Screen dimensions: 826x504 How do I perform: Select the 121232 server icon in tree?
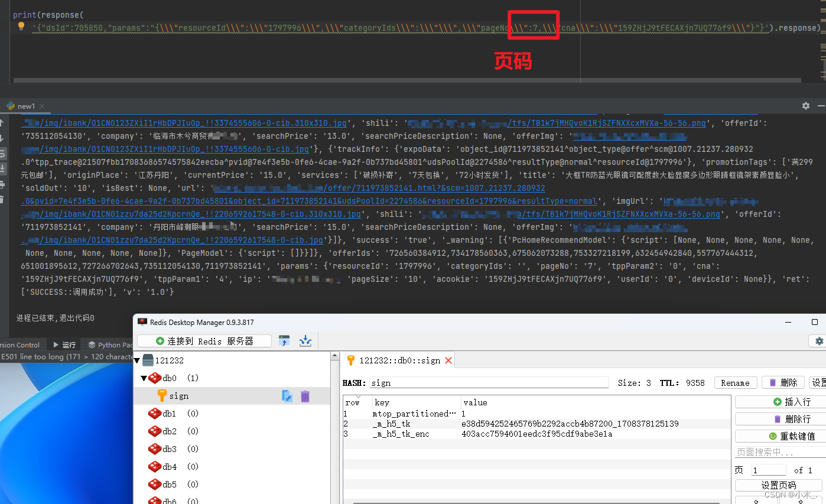(x=148, y=360)
